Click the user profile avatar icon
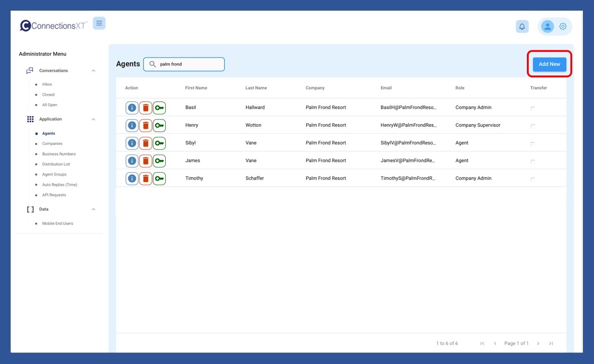 547,26
